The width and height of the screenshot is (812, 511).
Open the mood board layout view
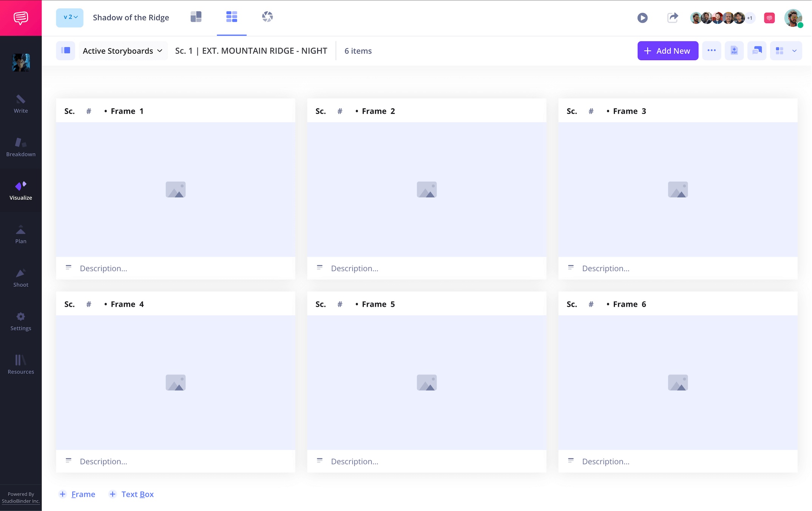(196, 17)
